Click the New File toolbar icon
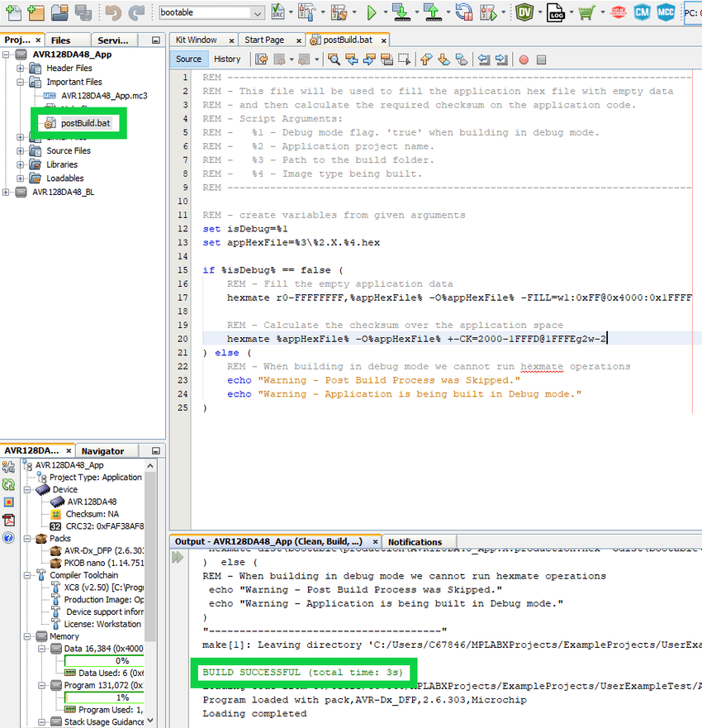The width and height of the screenshot is (702, 728). (12, 12)
